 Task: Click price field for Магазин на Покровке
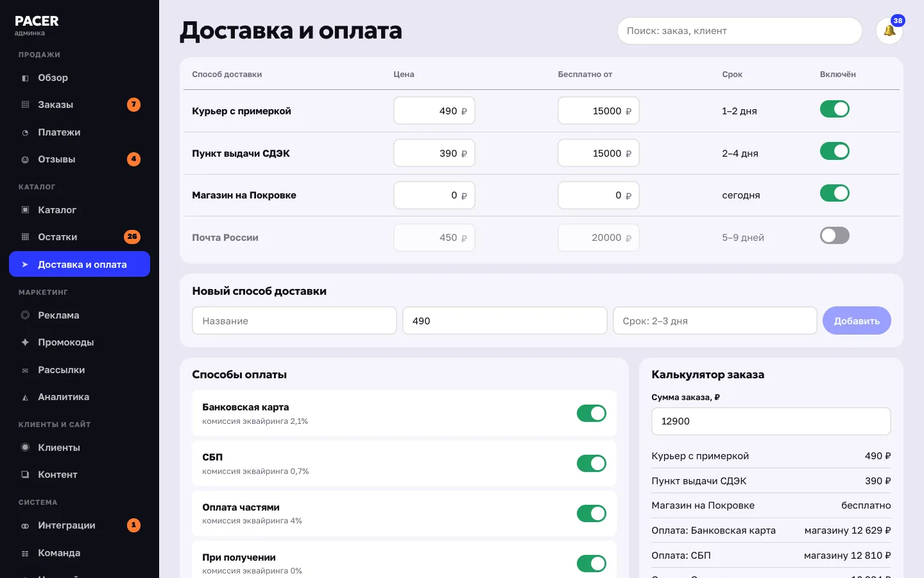tap(434, 195)
